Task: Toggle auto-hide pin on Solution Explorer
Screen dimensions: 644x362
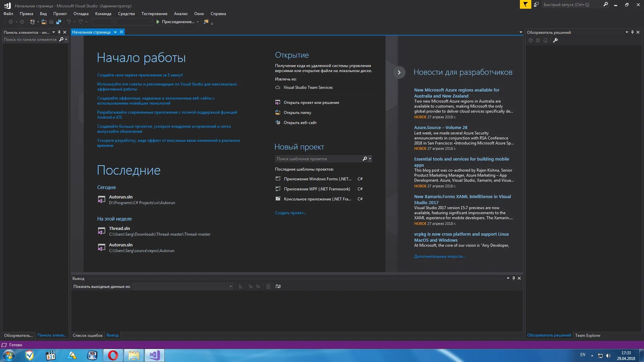Action: tap(632, 32)
